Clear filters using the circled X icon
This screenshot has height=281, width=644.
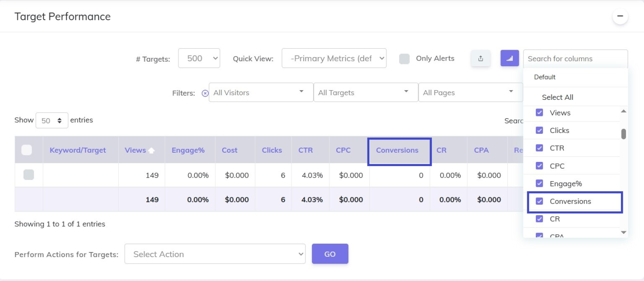coord(205,93)
